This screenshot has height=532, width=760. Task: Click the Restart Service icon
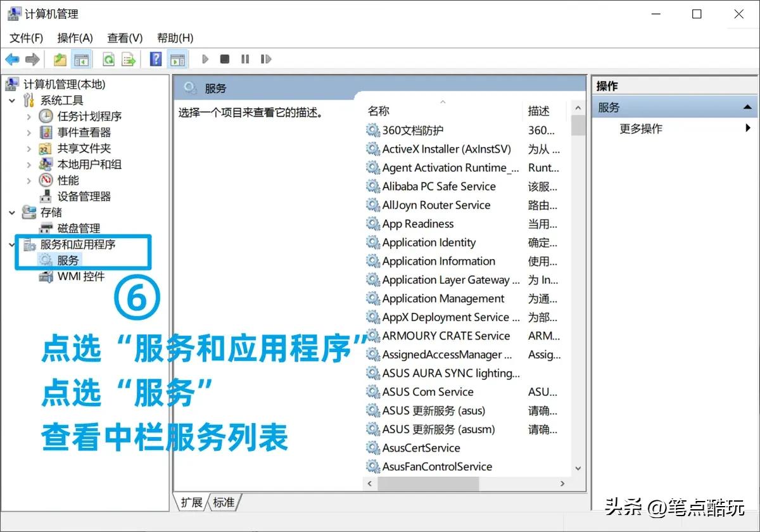[266, 59]
